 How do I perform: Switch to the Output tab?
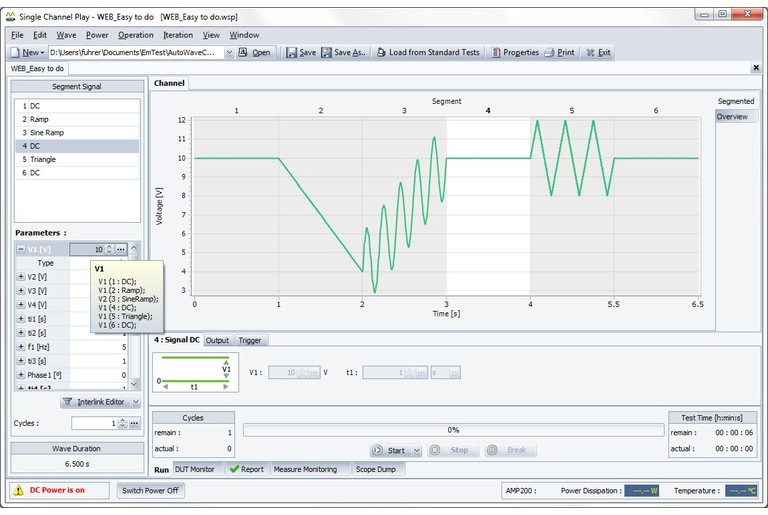pyautogui.click(x=217, y=340)
